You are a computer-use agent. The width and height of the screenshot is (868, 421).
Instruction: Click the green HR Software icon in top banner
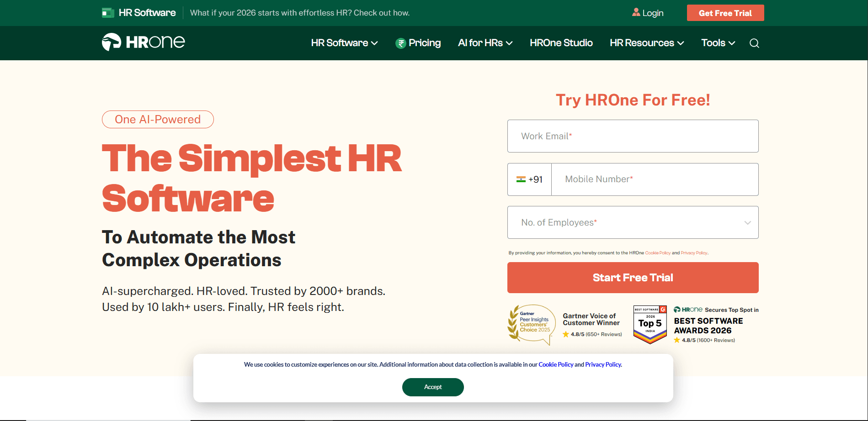108,13
